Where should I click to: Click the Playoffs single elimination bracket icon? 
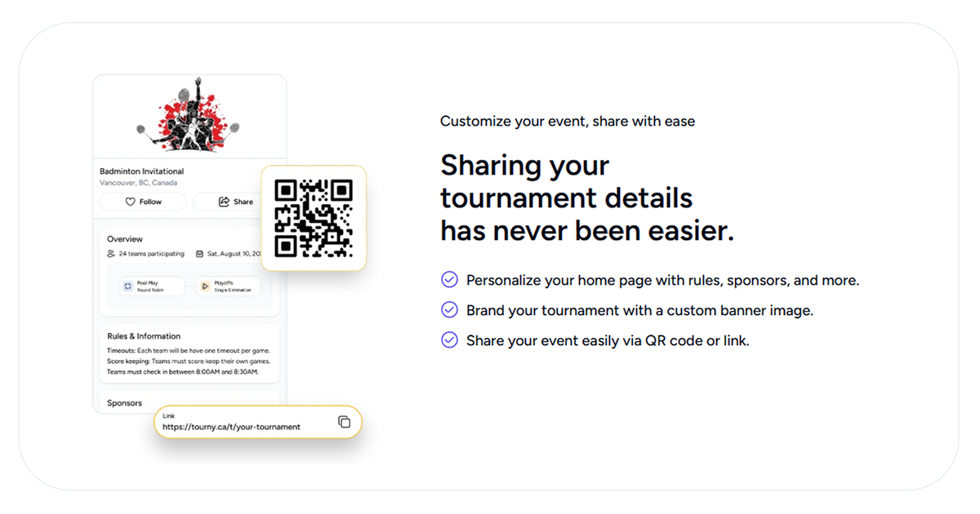[x=205, y=286]
